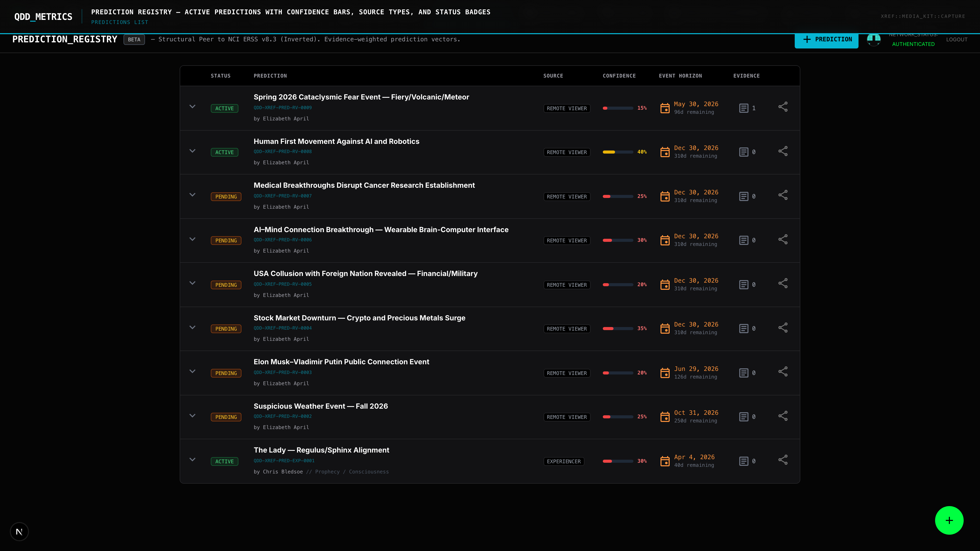Click the 40% confidence bar for Human First Movement
Screen dimensions: 980x551
click(618, 152)
